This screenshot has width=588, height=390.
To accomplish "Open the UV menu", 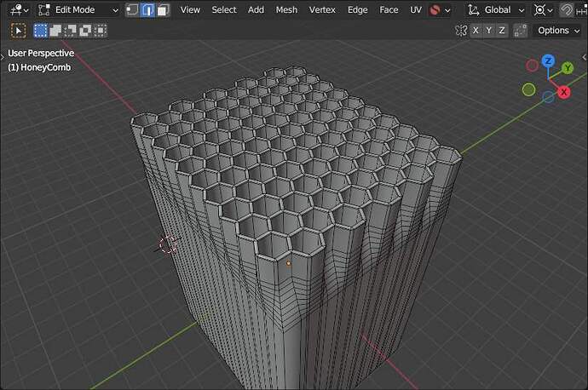I will pos(416,9).
